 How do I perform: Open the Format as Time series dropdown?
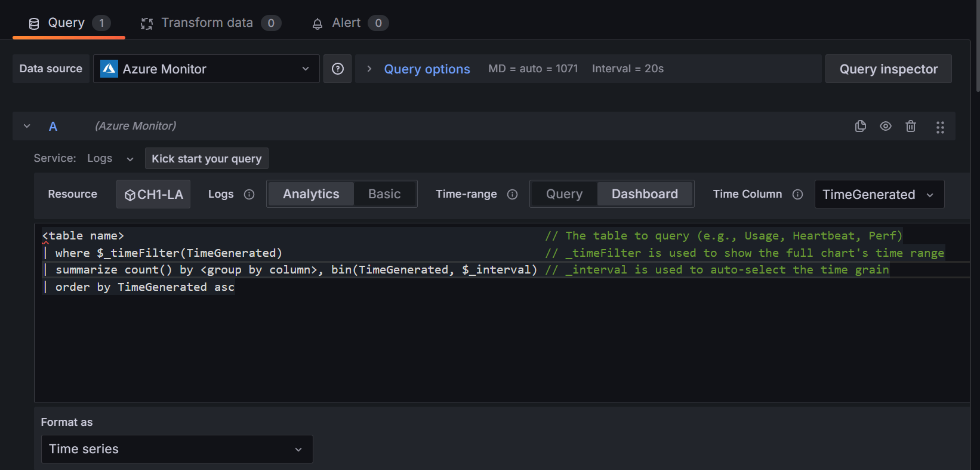tap(177, 449)
